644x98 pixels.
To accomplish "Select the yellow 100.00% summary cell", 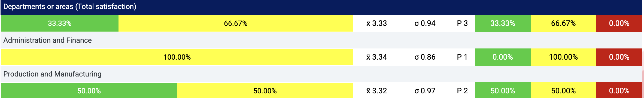I will (563, 57).
